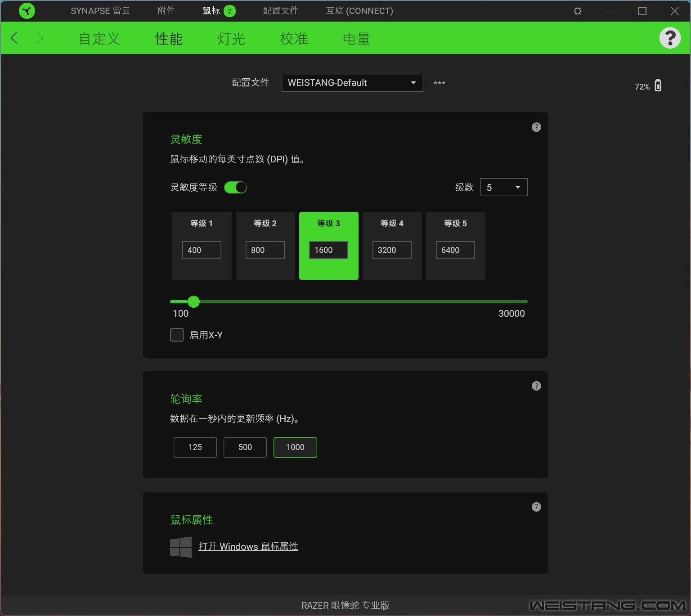The image size is (691, 616).
Task: Open the large help question mark
Action: (x=670, y=38)
